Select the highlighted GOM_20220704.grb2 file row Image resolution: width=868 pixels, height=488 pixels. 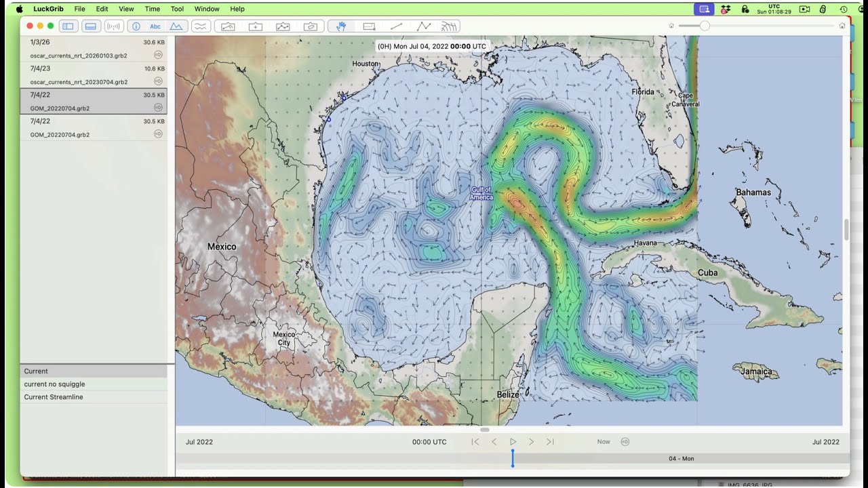click(x=94, y=102)
